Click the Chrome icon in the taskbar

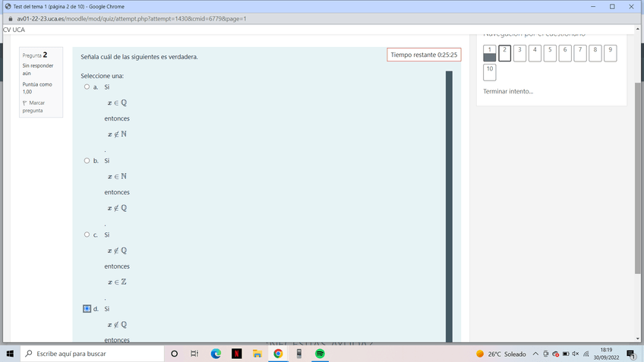coord(278,354)
